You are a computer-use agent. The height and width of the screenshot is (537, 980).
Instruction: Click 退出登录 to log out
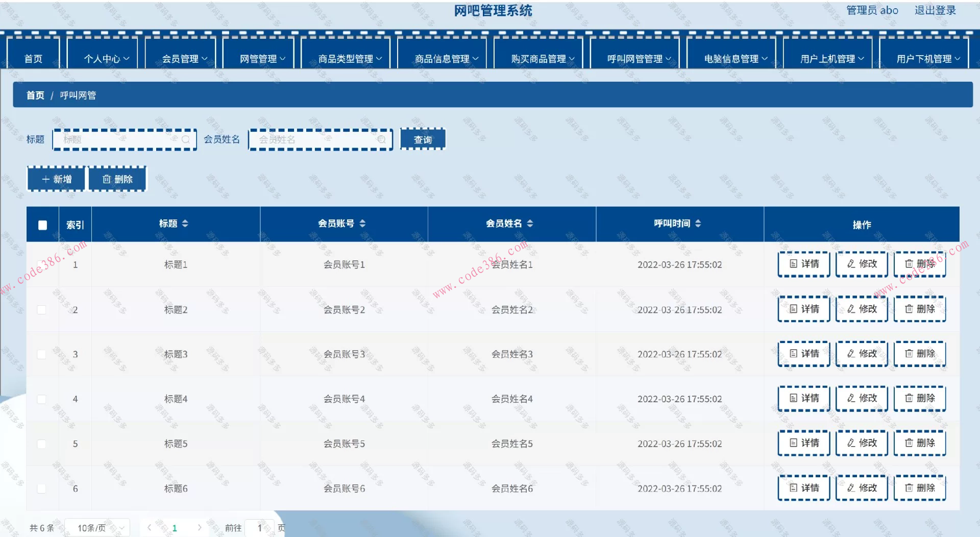[935, 10]
